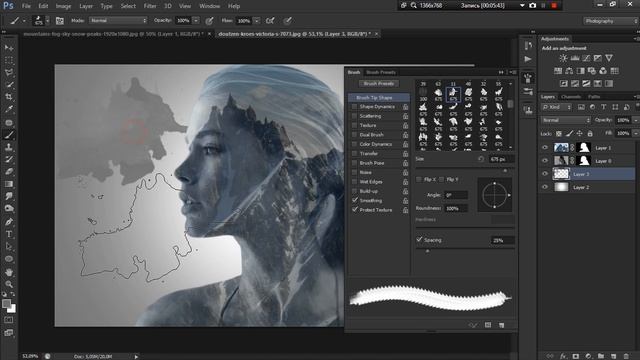Enable the Scattering checkbox
The image size is (640, 360).
354,116
